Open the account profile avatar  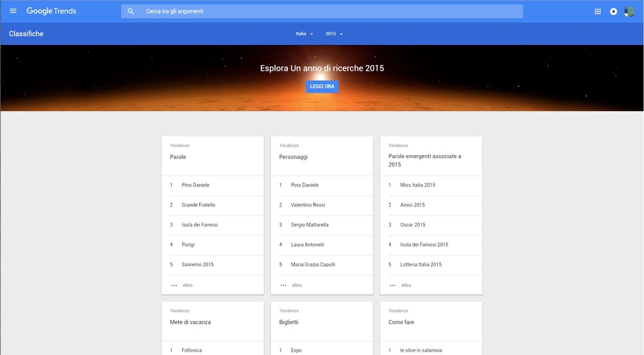click(x=629, y=12)
